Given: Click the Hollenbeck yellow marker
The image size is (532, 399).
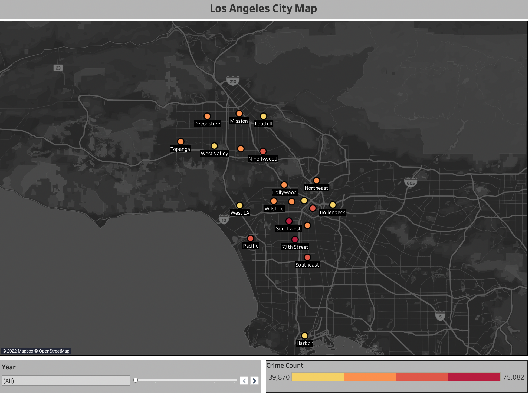Looking at the screenshot, I should point(333,205).
